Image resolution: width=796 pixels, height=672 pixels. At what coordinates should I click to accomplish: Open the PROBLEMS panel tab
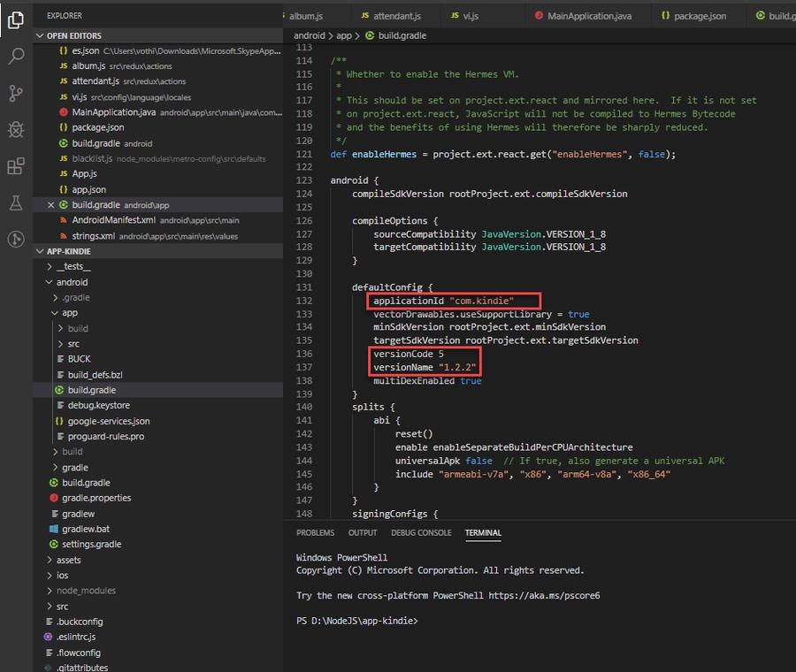tap(315, 533)
